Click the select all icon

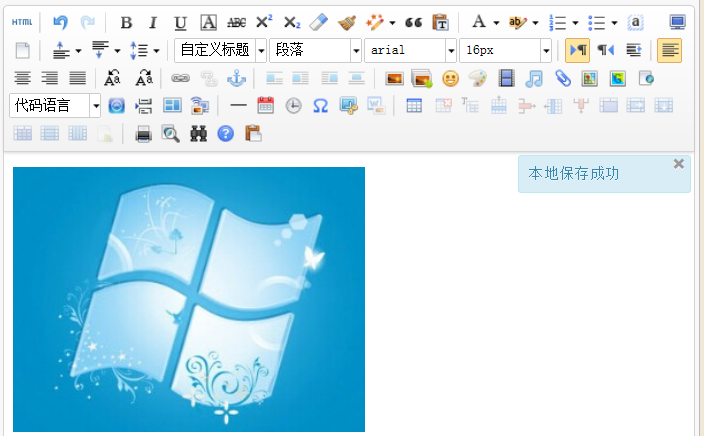pyautogui.click(x=635, y=22)
